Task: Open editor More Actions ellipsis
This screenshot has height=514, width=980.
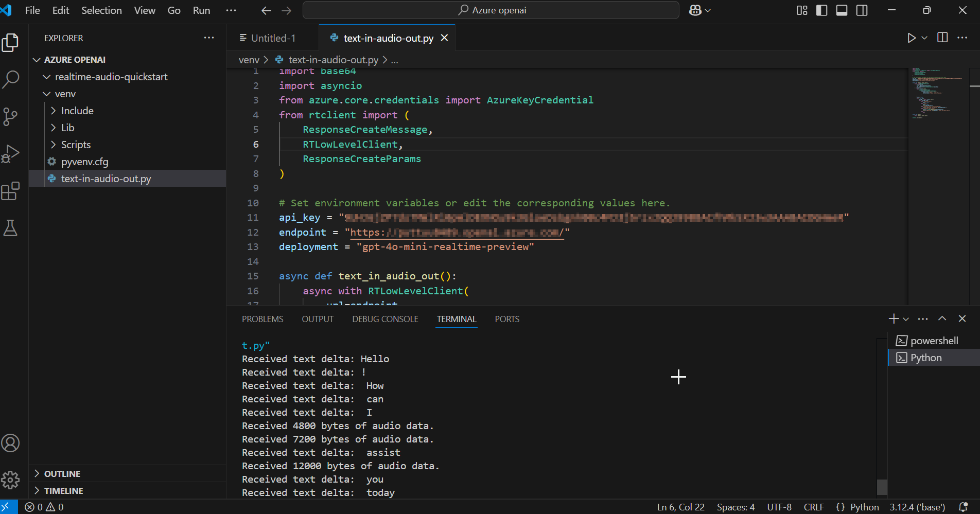Action: point(962,38)
